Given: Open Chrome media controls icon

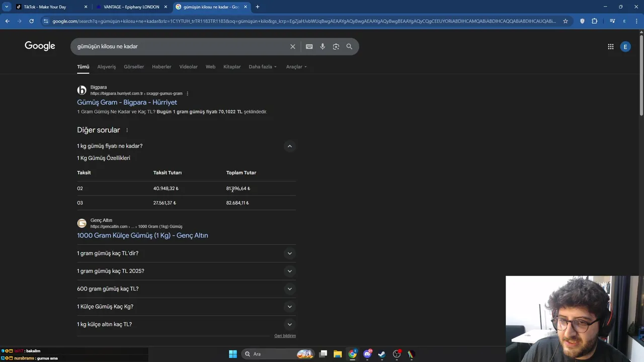Looking at the screenshot, I should [612, 21].
